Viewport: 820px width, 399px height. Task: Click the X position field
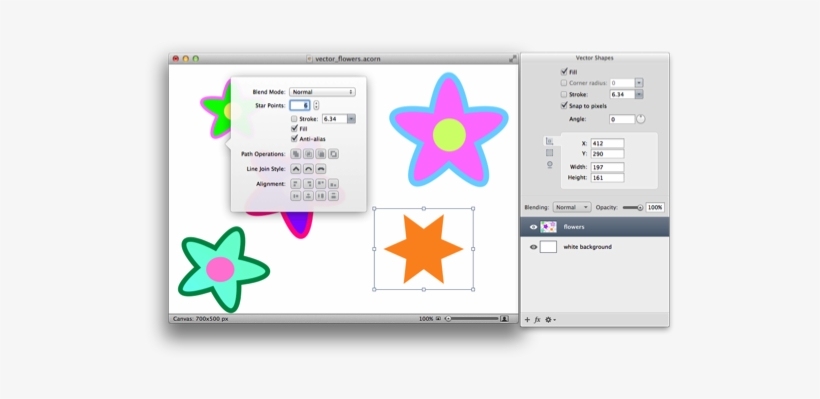click(x=607, y=143)
